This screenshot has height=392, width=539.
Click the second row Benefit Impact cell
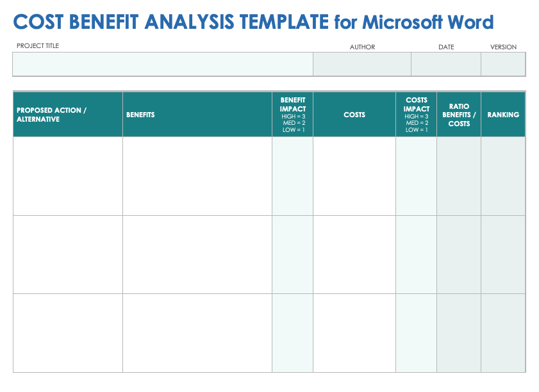293,254
